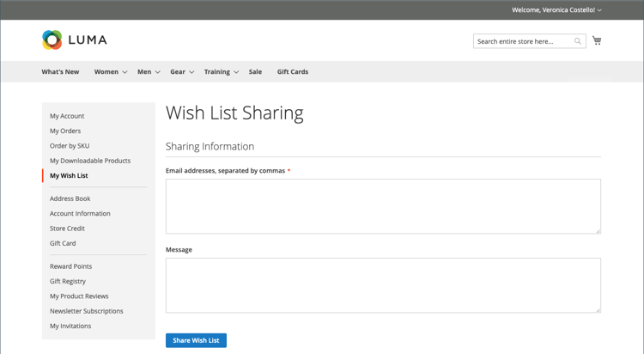Viewport: 644px width, 354px height.
Task: Open the Gift Cards menu item
Action: [x=292, y=72]
